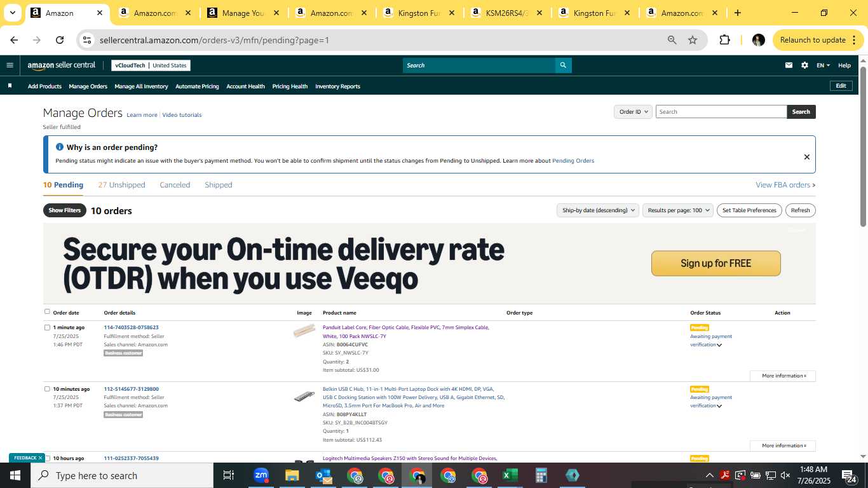The height and width of the screenshot is (488, 868).
Task: Click the bookmark flag icon near Add Products
Action: 10,86
